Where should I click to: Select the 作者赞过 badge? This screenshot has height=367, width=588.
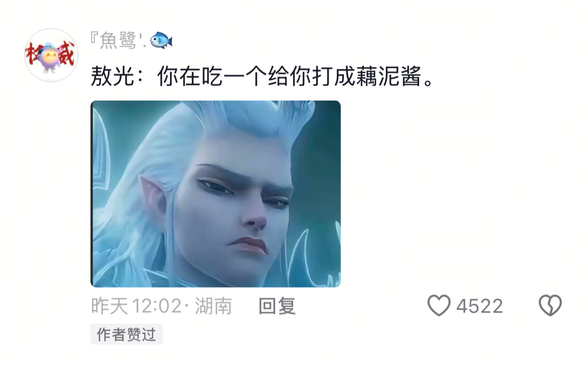tap(126, 334)
